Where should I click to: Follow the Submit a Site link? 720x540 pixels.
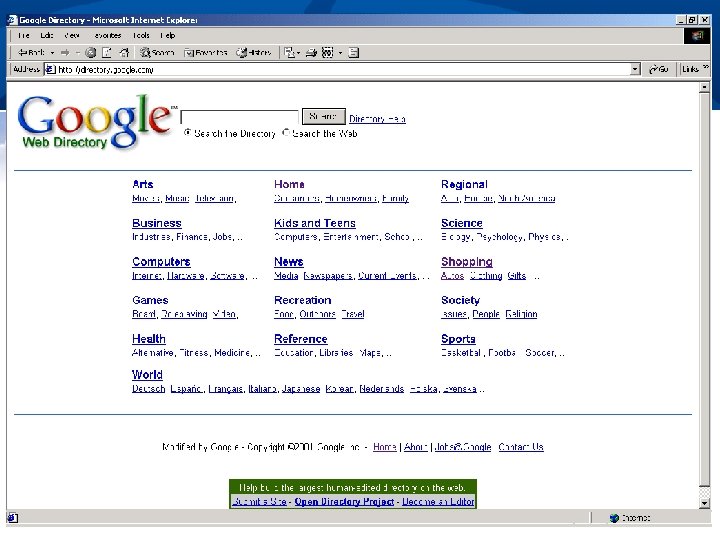coord(259,501)
